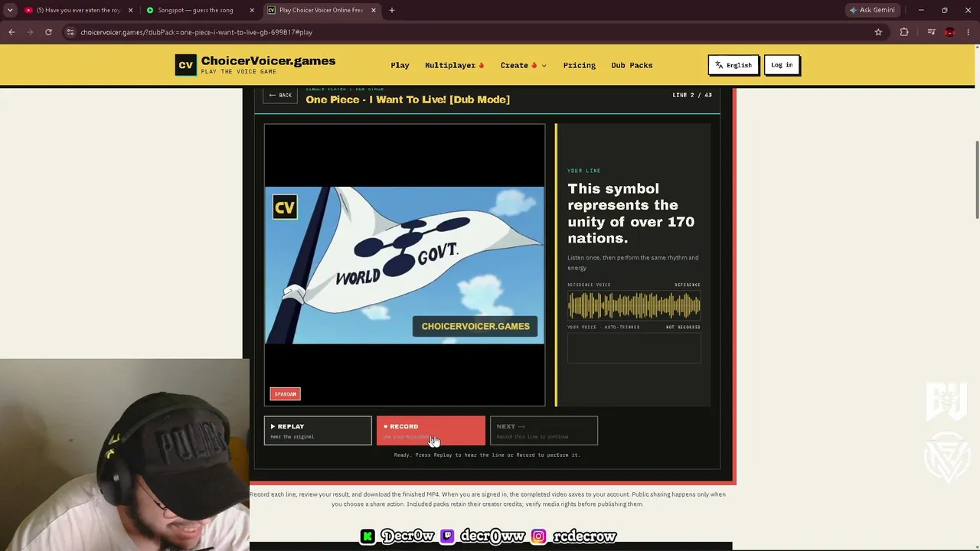Screen dimensions: 980x551
Task: Minimize the browser window
Action: click(x=921, y=10)
